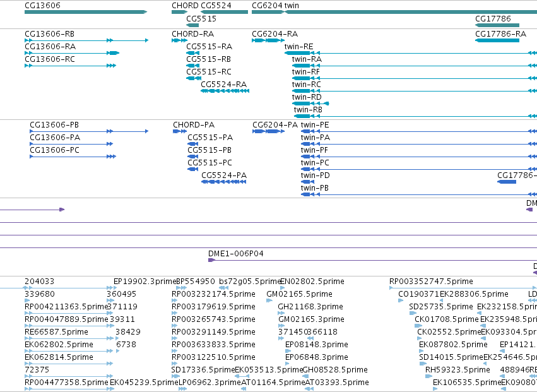Open EST RP003352747.5prime
The height and width of the screenshot is (392, 537).
(x=431, y=282)
